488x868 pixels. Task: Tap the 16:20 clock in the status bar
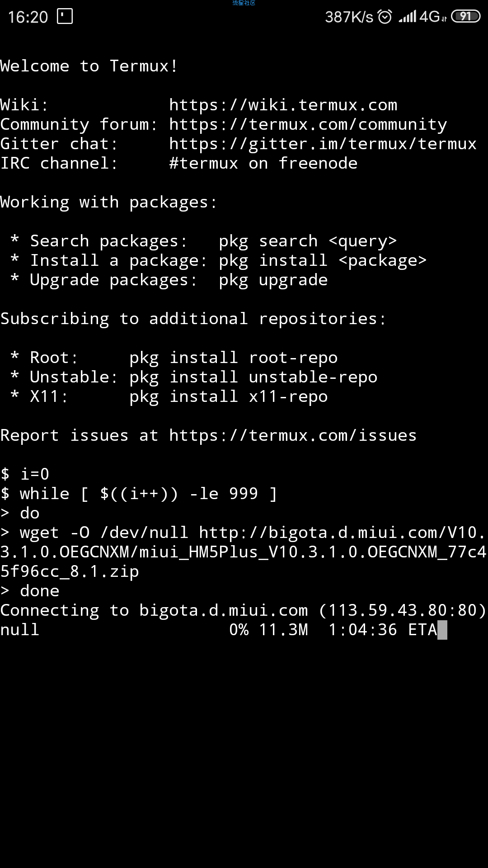pyautogui.click(x=28, y=17)
